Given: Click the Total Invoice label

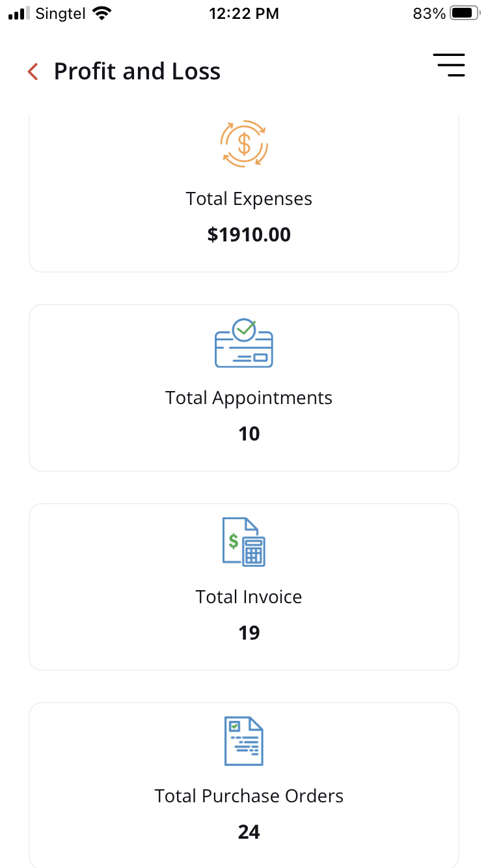Looking at the screenshot, I should click(249, 597).
